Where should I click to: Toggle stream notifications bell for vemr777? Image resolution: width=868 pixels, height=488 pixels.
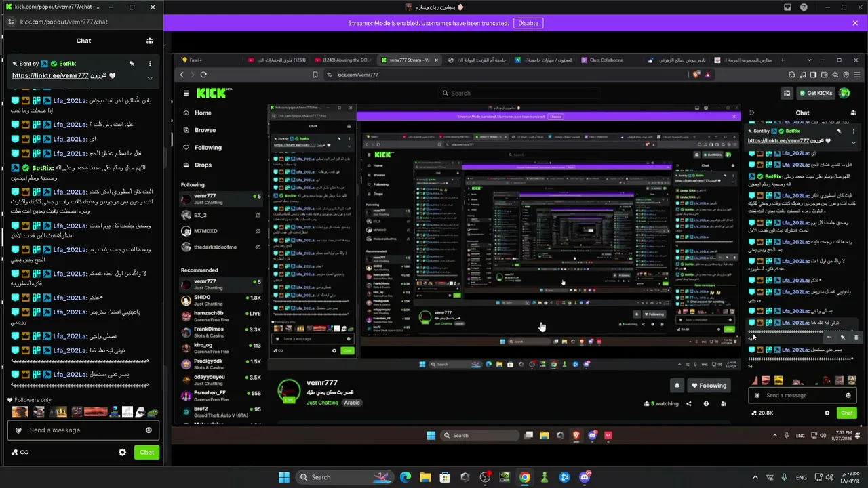pyautogui.click(x=677, y=386)
